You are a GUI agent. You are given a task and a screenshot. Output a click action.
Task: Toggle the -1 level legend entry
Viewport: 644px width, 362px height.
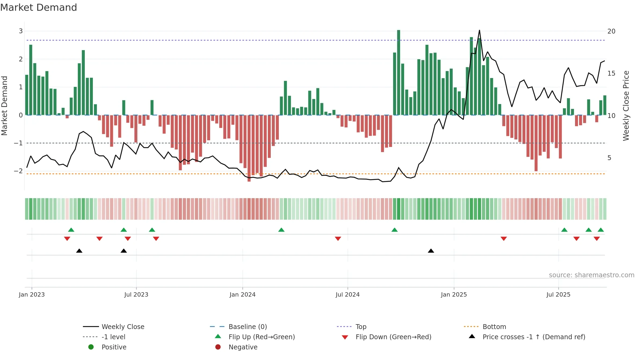point(104,337)
